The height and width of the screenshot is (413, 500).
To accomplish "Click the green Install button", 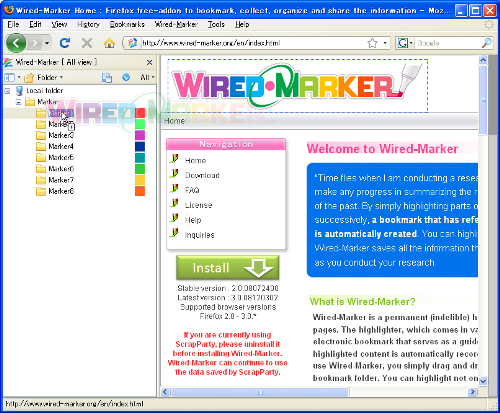I will [228, 267].
